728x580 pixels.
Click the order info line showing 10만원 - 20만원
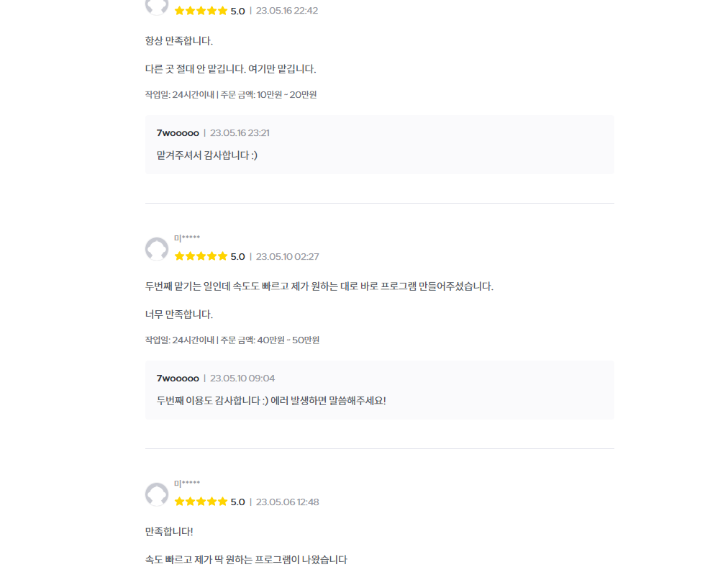point(231,94)
